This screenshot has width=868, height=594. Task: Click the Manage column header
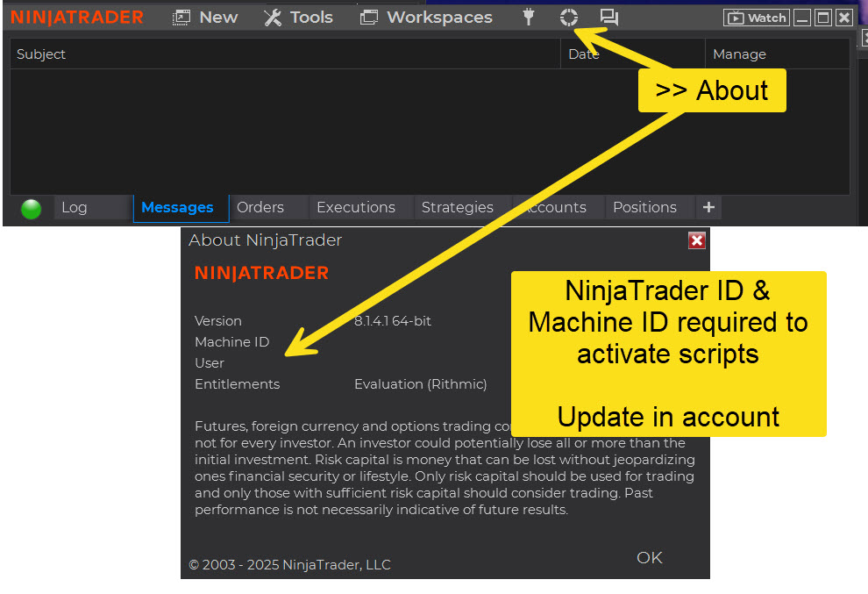tap(739, 54)
